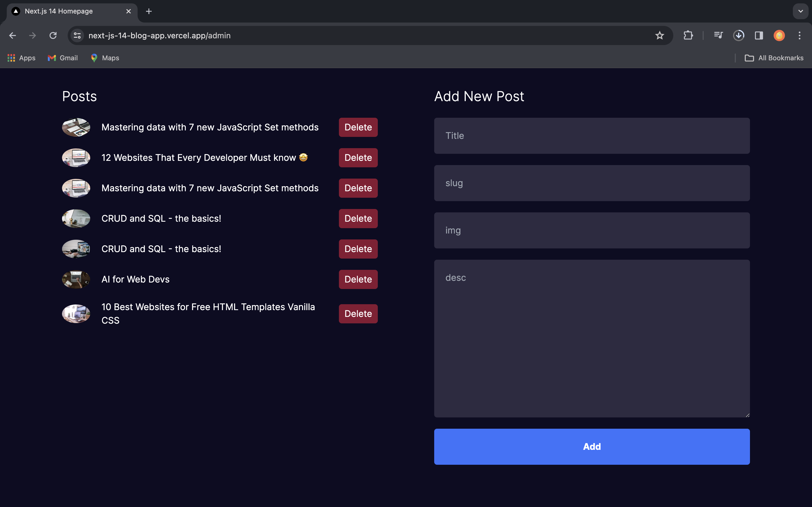
Task: Expand the tab search dropdown chevron
Action: [x=800, y=11]
